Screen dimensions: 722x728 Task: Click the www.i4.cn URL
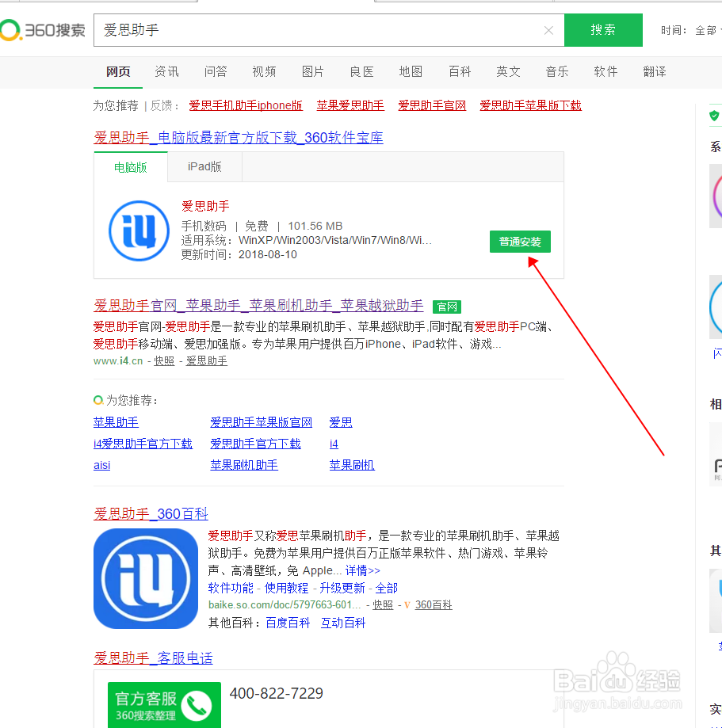(x=118, y=360)
